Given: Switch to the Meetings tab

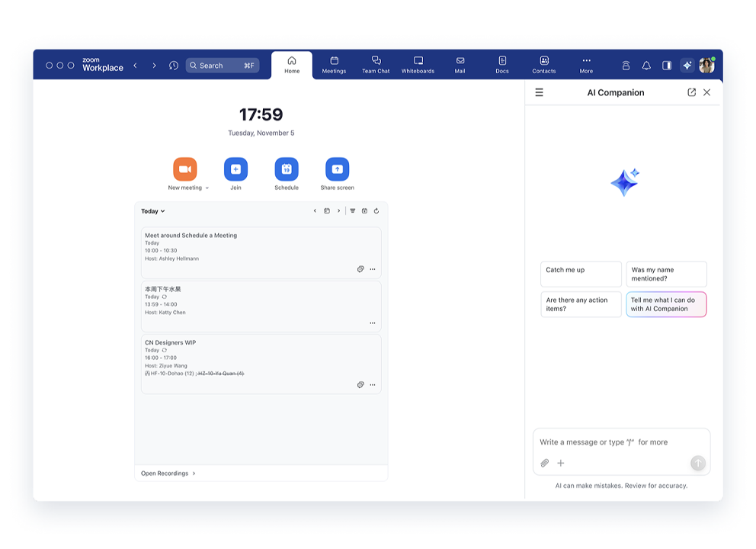Looking at the screenshot, I should pyautogui.click(x=334, y=65).
